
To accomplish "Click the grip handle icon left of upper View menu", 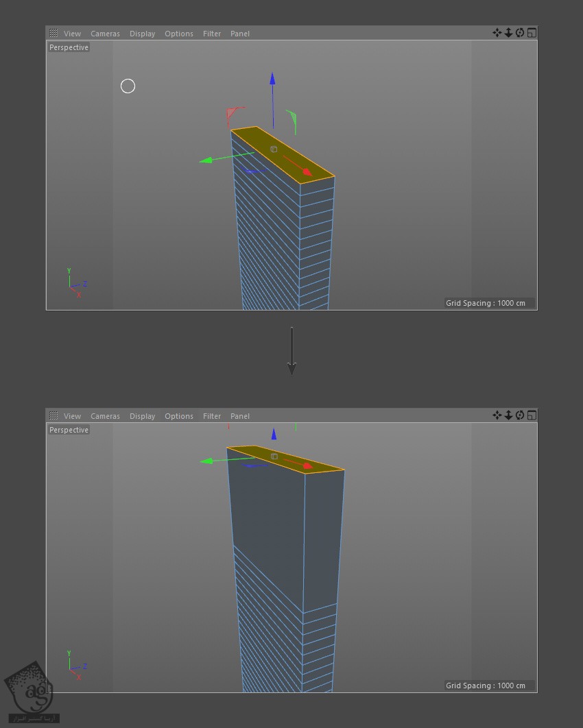I will (53, 33).
